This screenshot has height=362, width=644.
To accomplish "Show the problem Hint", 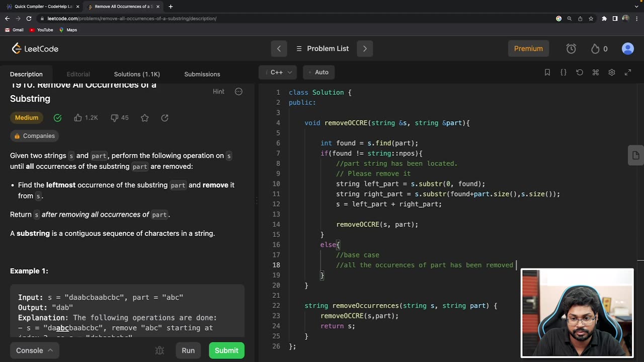I will click(218, 92).
